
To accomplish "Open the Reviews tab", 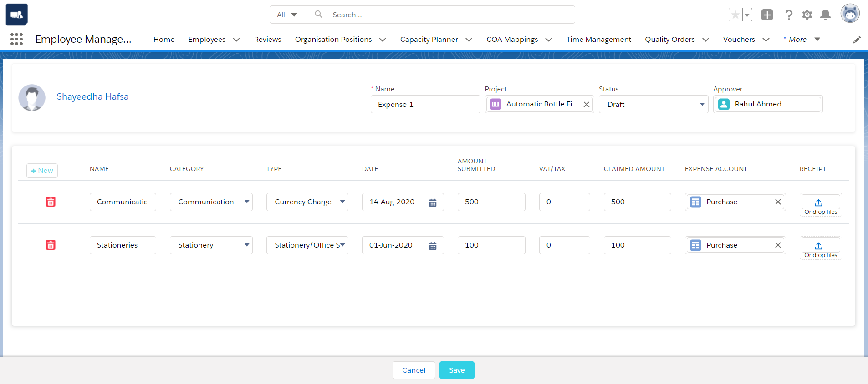I will click(267, 40).
